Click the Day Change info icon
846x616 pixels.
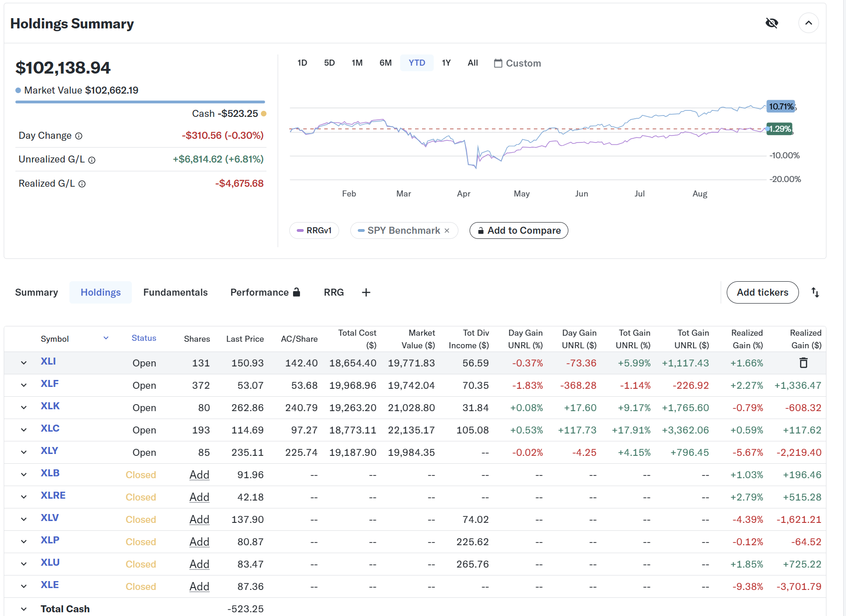(x=79, y=136)
